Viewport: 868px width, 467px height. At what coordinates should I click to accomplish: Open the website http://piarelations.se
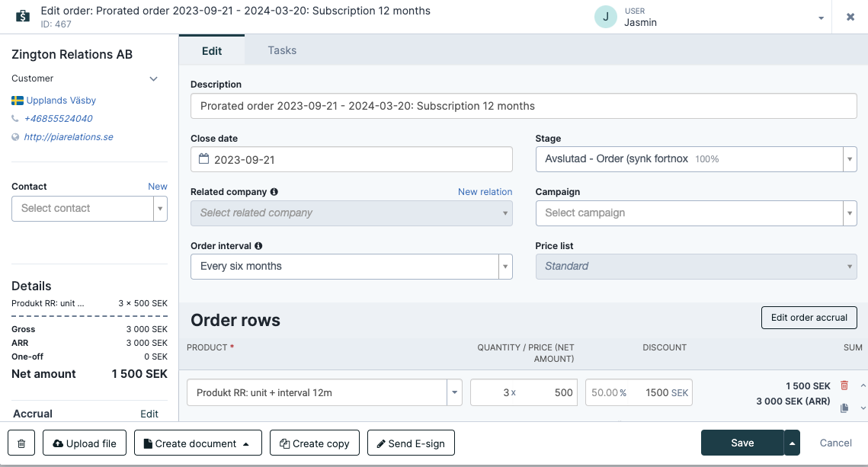pyautogui.click(x=68, y=136)
